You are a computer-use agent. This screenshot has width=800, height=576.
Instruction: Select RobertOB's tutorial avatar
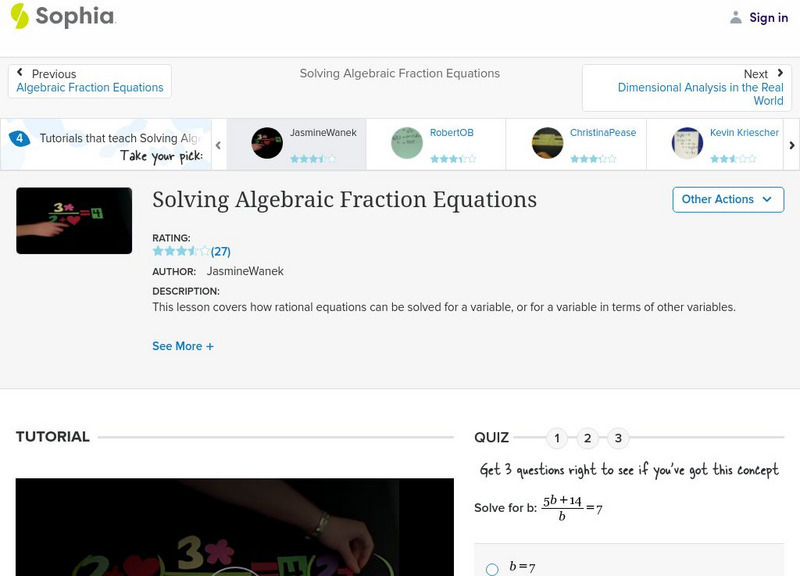(407, 143)
